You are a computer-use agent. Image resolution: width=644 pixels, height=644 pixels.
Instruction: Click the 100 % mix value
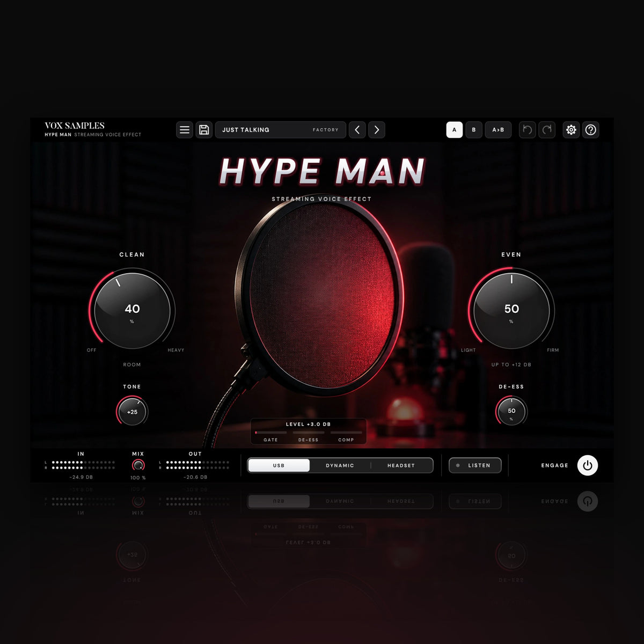[138, 478]
